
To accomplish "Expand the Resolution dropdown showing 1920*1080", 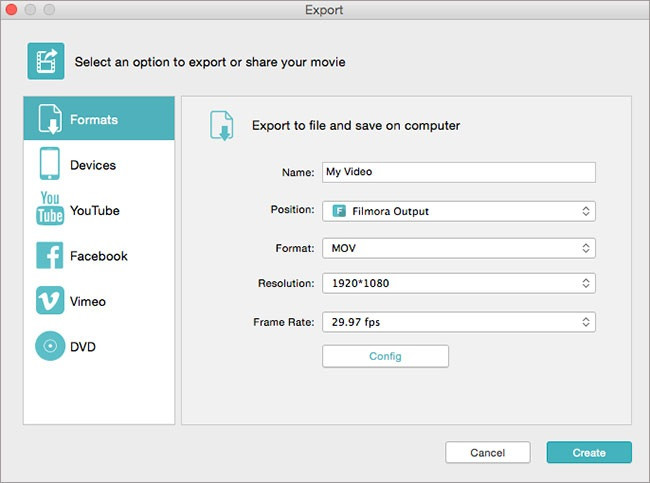I will coord(458,284).
